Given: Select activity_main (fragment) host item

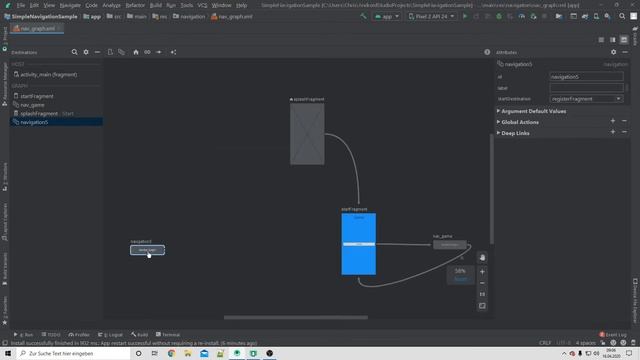Looking at the screenshot, I should (56, 75).
